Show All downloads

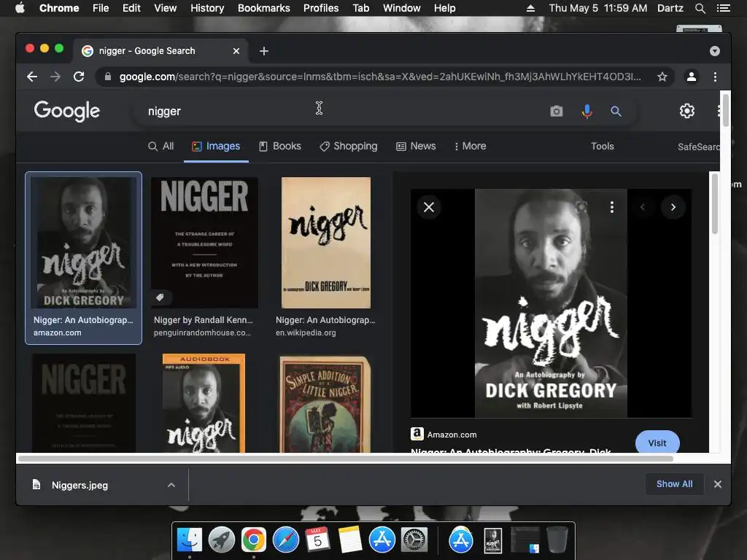675,484
